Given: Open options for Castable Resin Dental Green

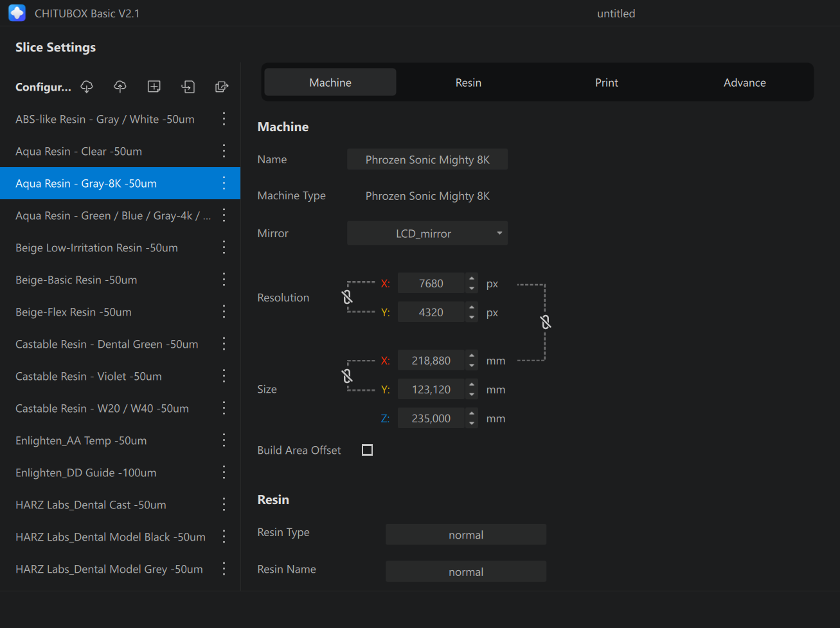Looking at the screenshot, I should tap(224, 344).
